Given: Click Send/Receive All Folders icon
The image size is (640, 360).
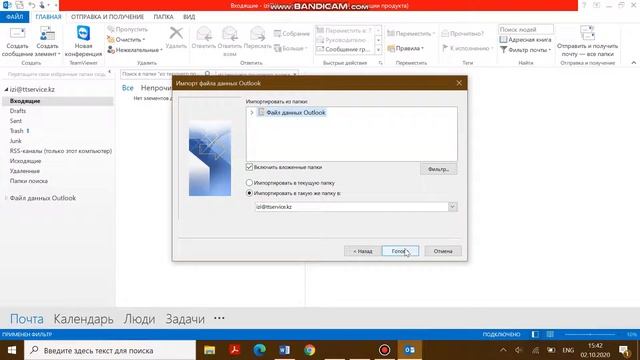Looking at the screenshot, I should point(587,33).
